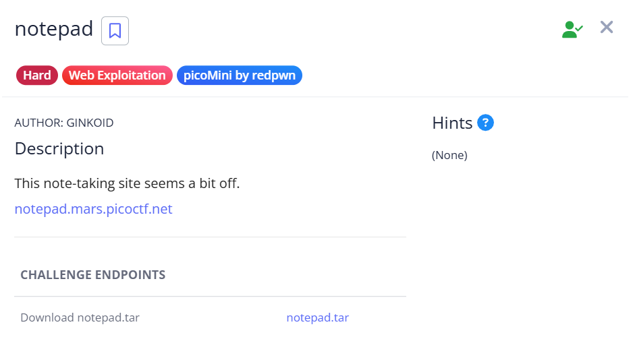Screen dimensions: 633x364
Task: Open the Hints help question mark
Action: tap(485, 123)
